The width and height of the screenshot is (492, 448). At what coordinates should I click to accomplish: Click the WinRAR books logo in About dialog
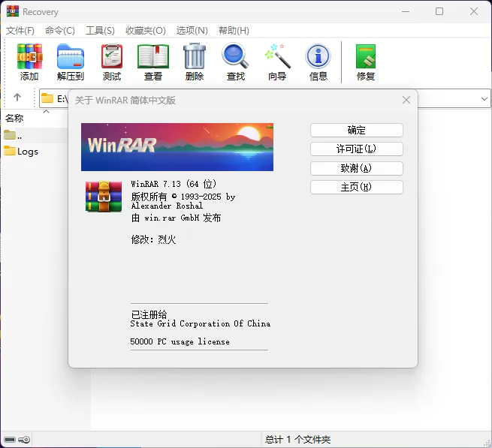click(104, 197)
